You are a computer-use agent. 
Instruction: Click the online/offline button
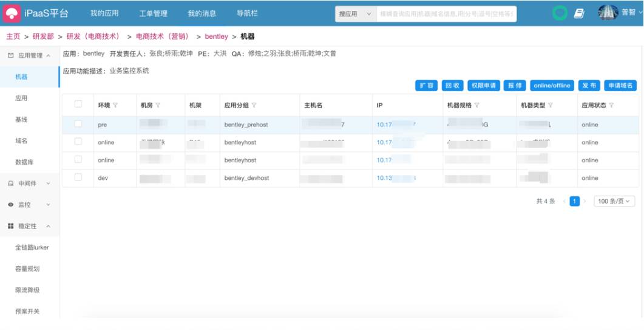[x=552, y=86]
